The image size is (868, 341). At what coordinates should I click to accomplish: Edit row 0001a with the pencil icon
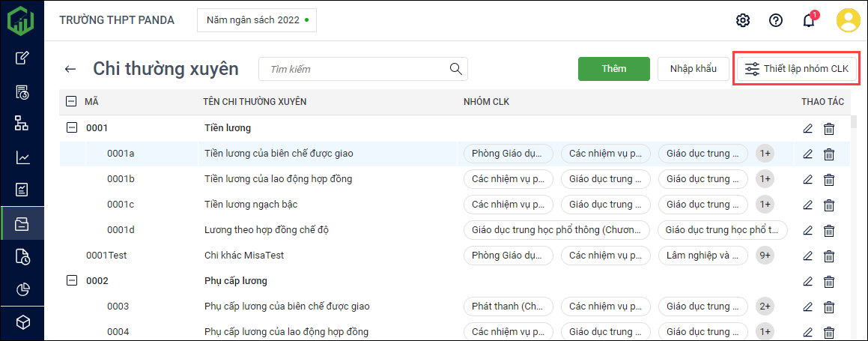(x=807, y=154)
